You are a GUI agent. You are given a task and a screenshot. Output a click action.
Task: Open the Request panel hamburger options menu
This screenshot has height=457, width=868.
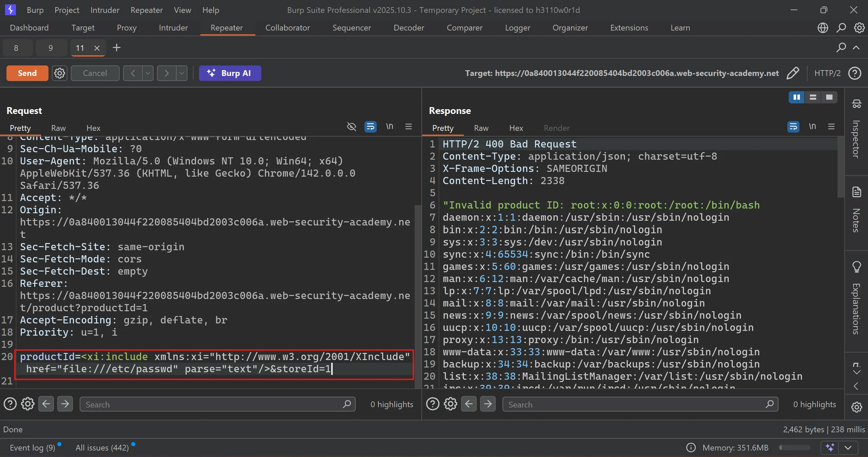[408, 127]
